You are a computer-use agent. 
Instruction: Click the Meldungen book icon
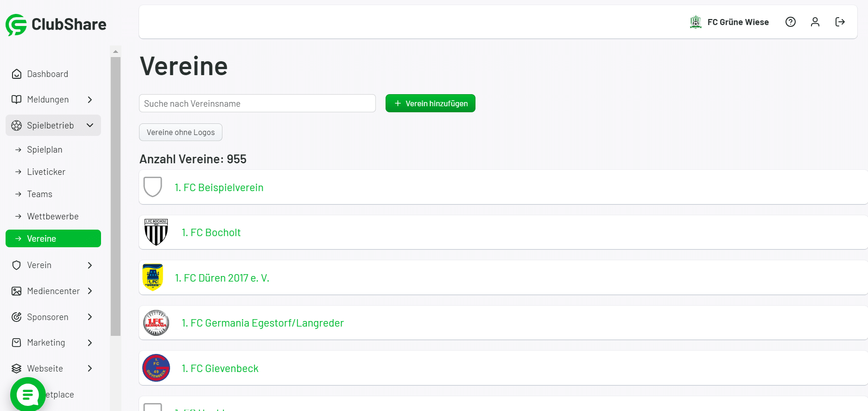click(x=17, y=100)
